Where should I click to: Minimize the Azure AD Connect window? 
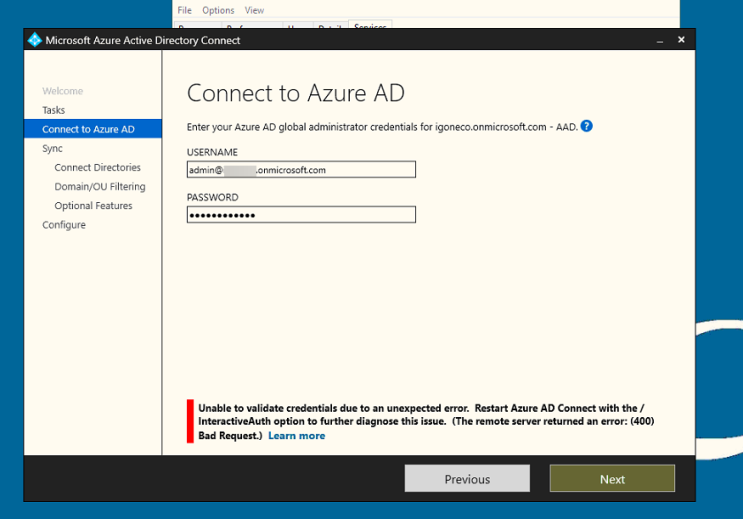(x=660, y=41)
